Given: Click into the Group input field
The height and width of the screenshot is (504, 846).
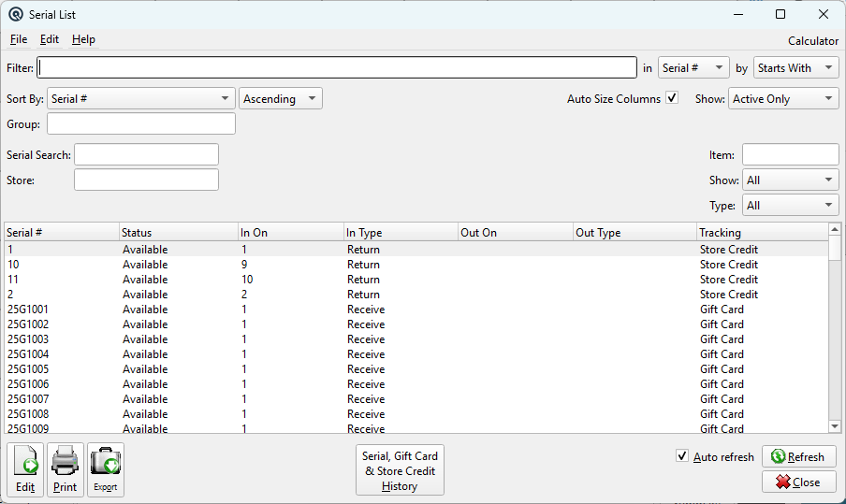Looking at the screenshot, I should [x=141, y=123].
